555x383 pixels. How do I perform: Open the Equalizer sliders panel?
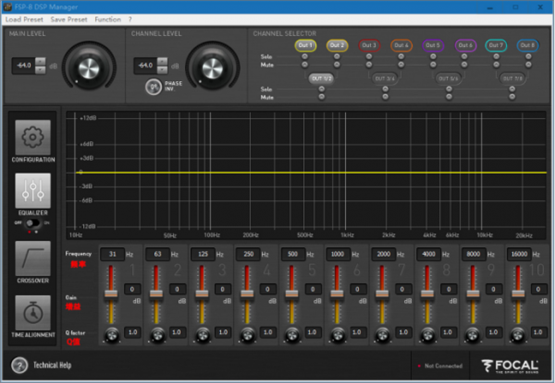coord(33,190)
